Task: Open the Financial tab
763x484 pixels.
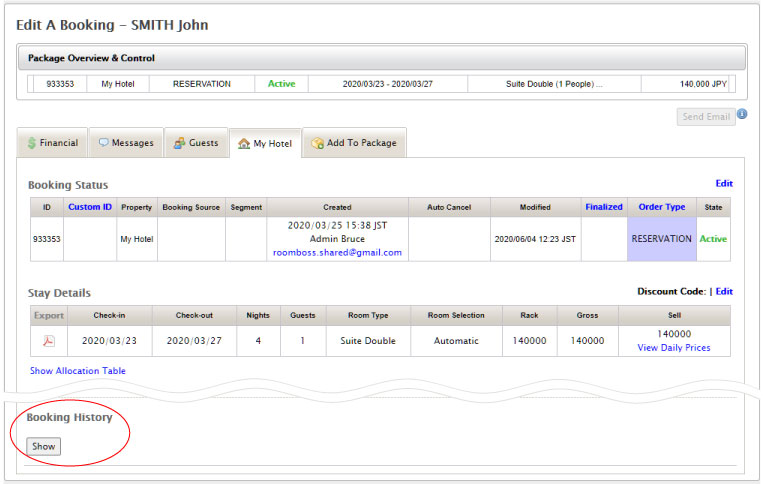Action: pyautogui.click(x=52, y=143)
